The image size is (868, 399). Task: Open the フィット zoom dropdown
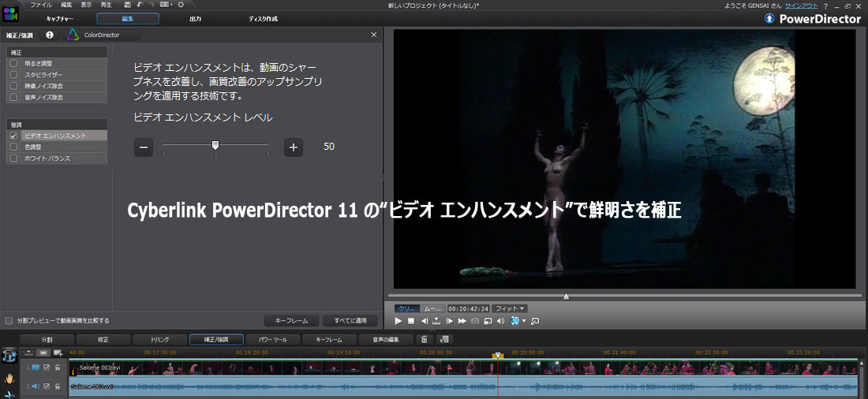[x=511, y=308]
